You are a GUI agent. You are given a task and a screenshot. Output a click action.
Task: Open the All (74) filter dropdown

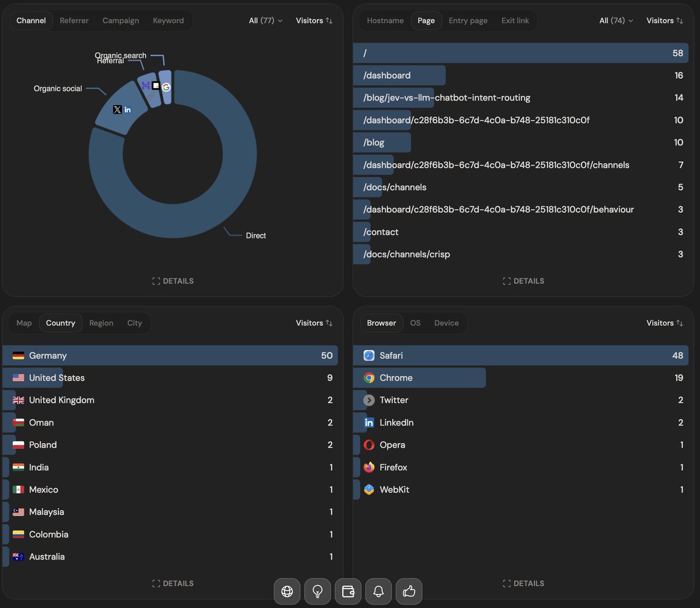point(617,20)
